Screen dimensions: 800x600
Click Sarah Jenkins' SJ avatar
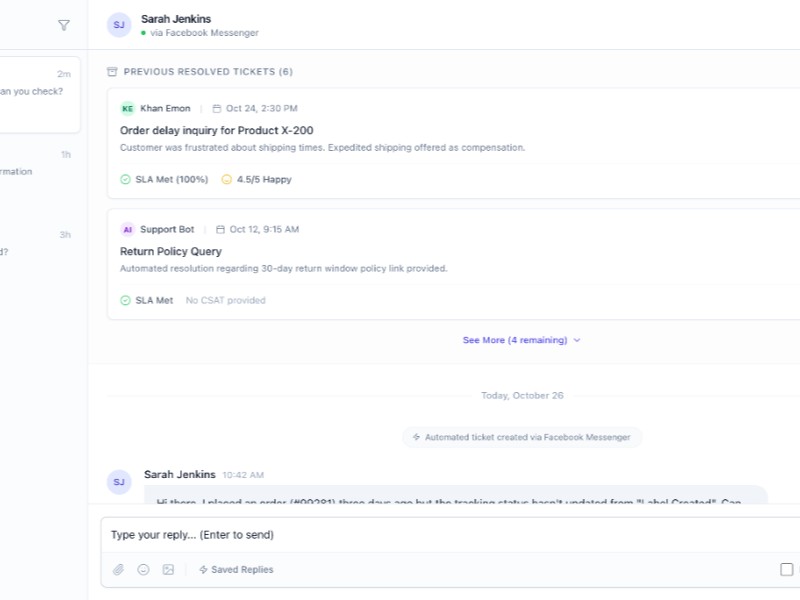(x=119, y=24)
